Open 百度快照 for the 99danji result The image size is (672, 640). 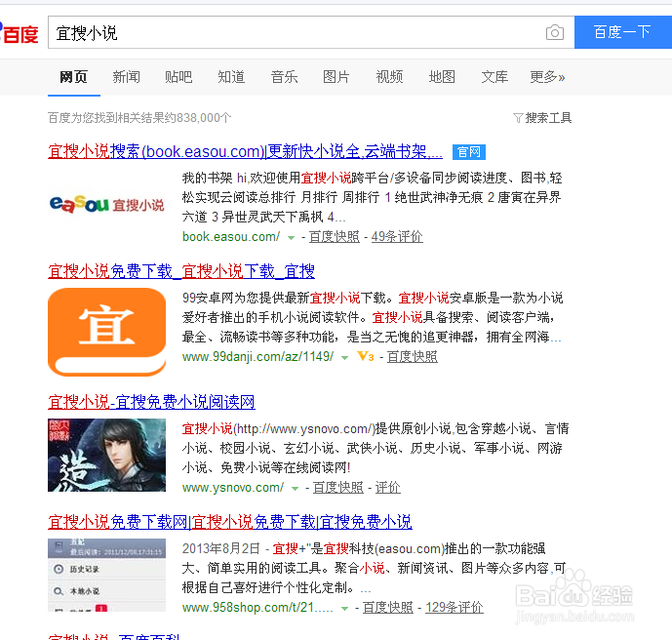[x=413, y=357]
